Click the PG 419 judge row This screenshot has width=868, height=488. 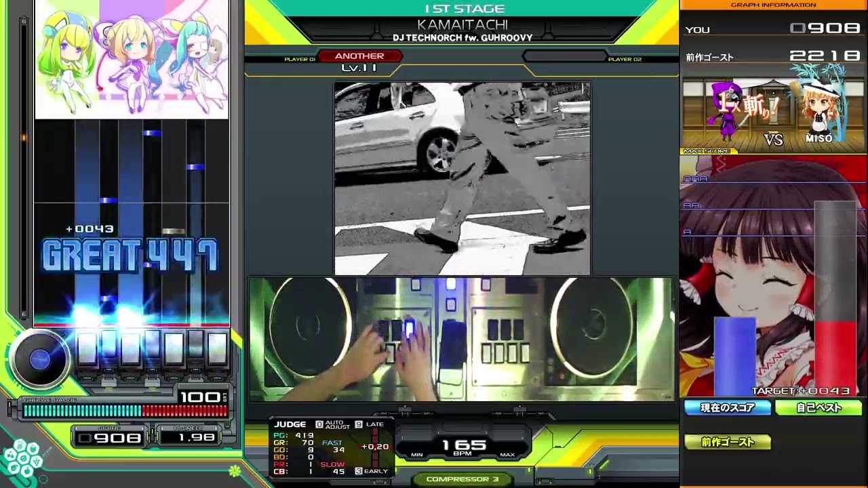[x=293, y=436]
